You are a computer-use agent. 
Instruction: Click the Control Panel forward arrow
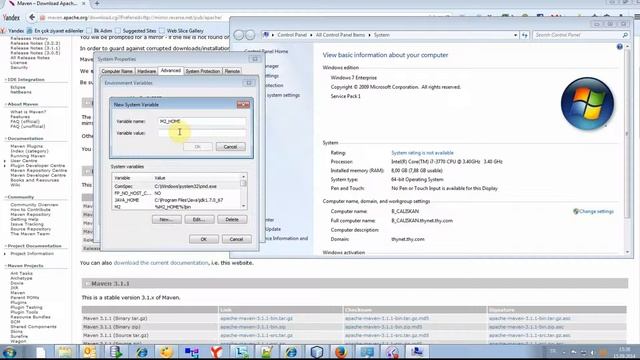click(x=250, y=35)
